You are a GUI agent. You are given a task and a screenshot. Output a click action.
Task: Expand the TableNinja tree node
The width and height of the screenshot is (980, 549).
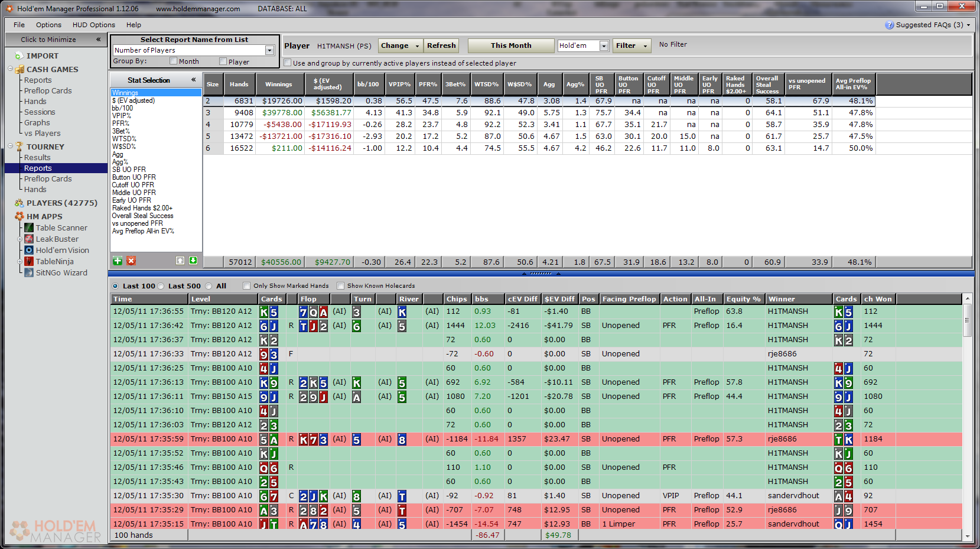pos(19,261)
